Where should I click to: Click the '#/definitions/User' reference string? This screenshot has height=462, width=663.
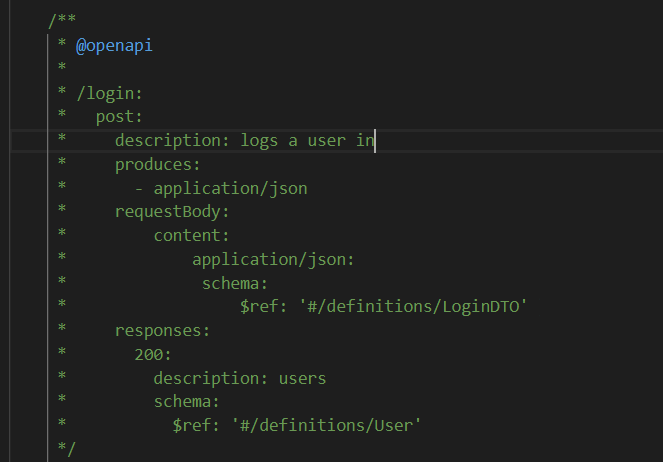326,426
